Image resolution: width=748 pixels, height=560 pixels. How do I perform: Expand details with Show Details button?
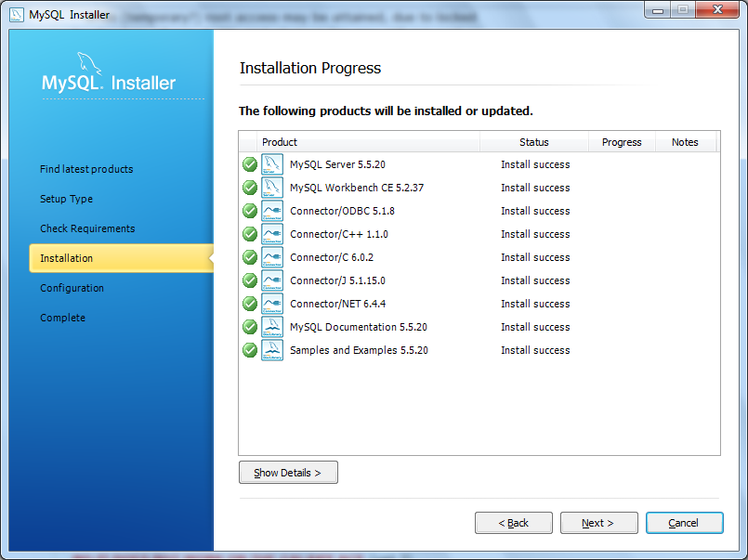click(288, 473)
